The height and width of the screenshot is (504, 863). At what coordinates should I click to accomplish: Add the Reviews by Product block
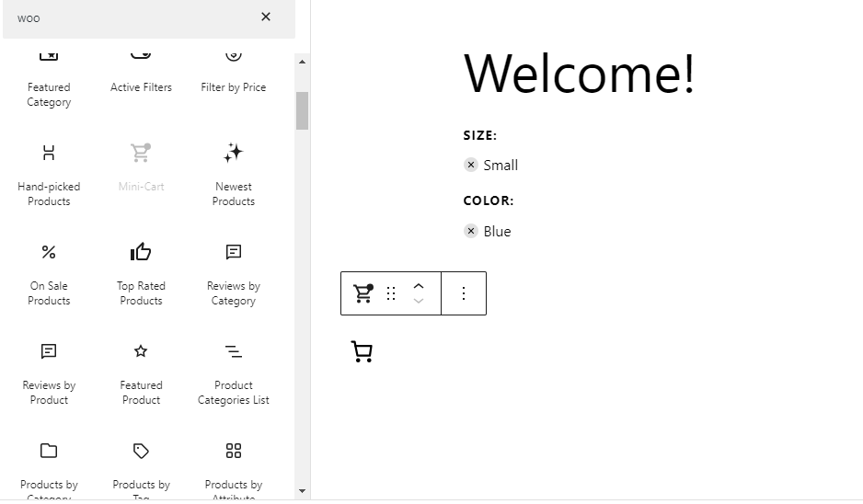[49, 372]
